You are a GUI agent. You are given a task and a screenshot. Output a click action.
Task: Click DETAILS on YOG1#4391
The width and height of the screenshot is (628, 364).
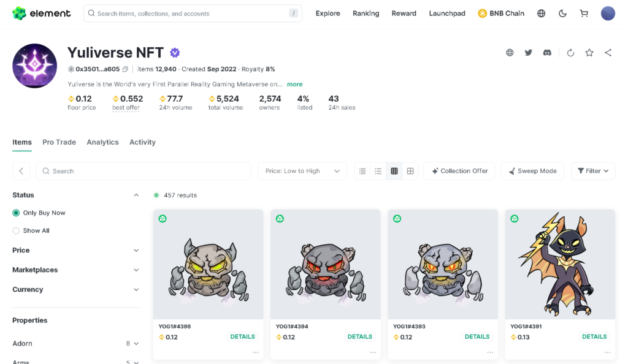click(x=594, y=336)
